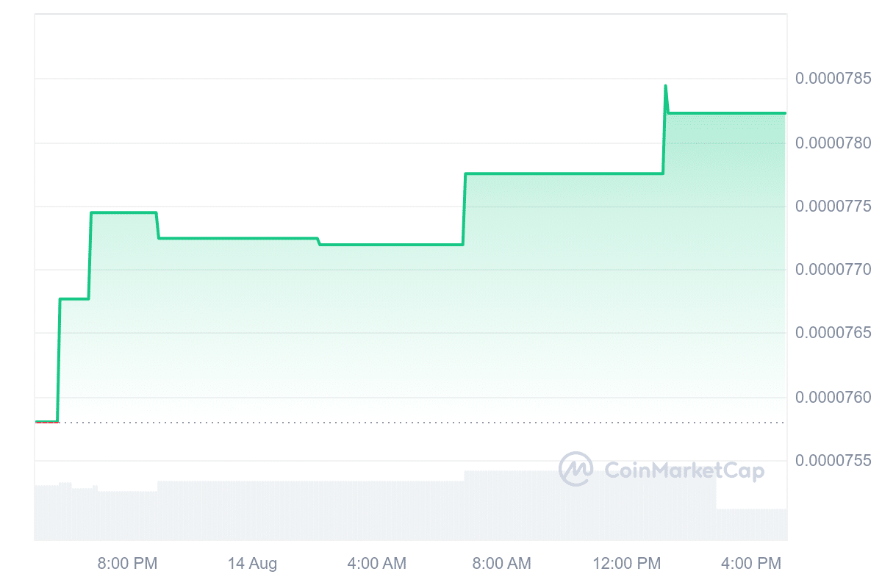
Task: Click the lowest volume bar section at far right
Action: pos(751,524)
